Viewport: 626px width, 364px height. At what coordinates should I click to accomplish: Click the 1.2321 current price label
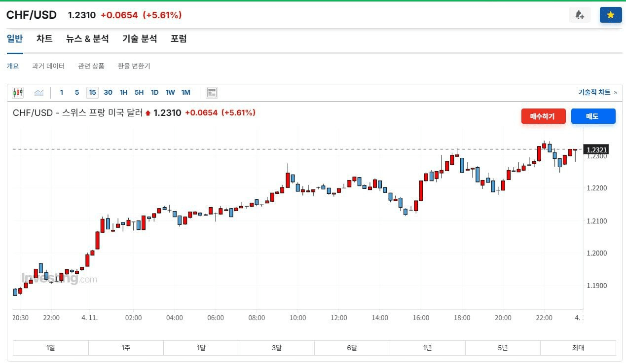click(x=596, y=149)
